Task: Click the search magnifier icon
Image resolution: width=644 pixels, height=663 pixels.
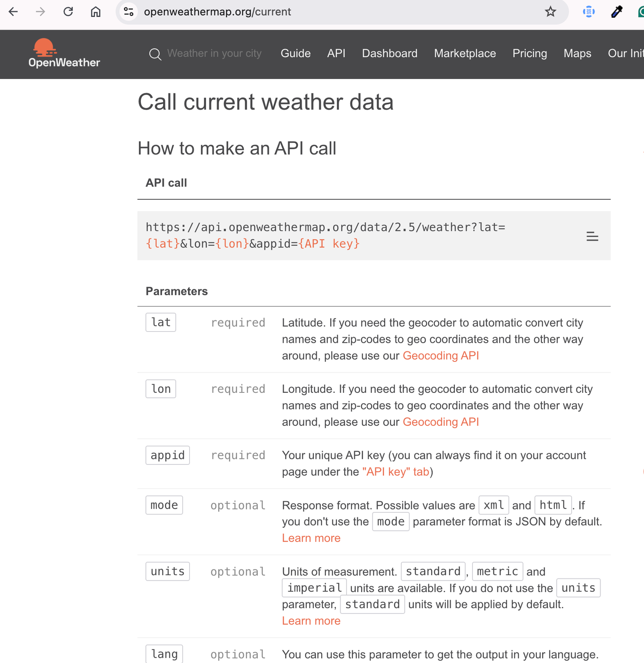Action: [x=155, y=54]
